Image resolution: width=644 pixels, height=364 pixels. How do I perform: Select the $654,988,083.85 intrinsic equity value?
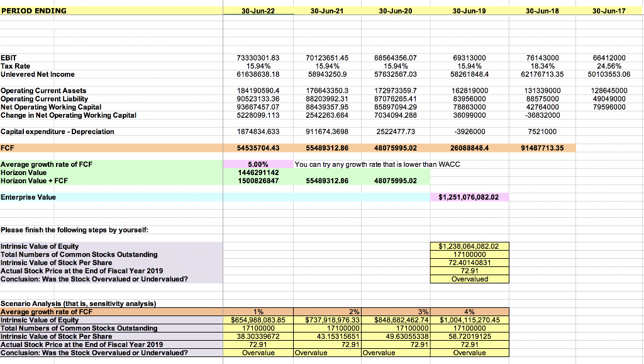tap(258, 320)
